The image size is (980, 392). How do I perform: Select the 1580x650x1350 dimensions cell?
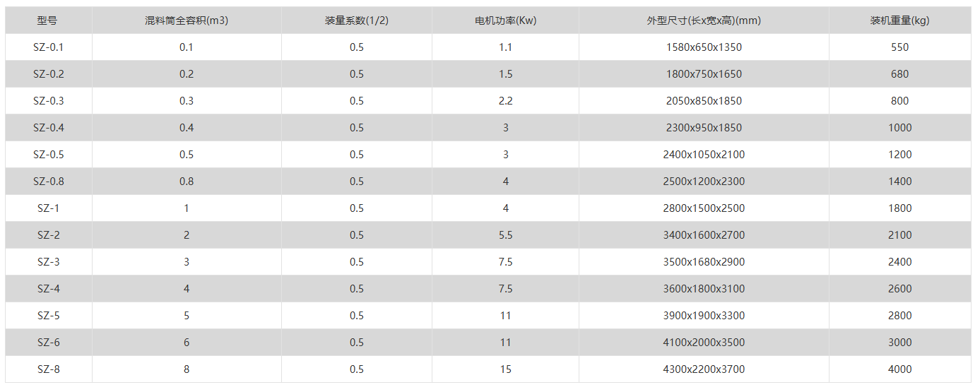coord(704,47)
